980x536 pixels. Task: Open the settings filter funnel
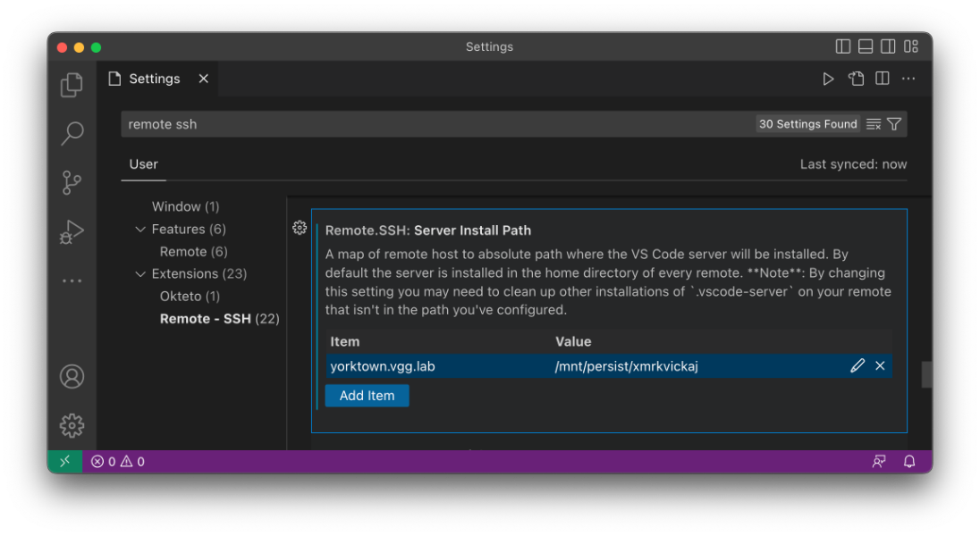[x=894, y=124]
